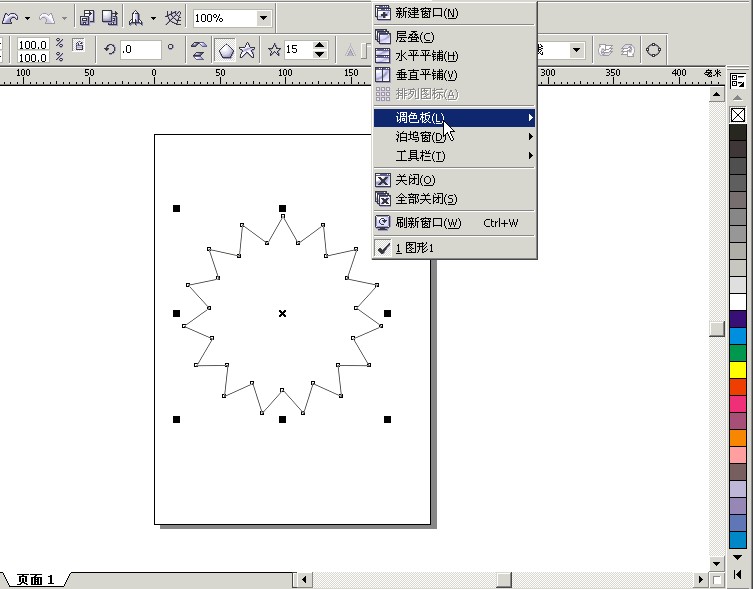Open the zoom level 100% dropdown

(x=263, y=18)
